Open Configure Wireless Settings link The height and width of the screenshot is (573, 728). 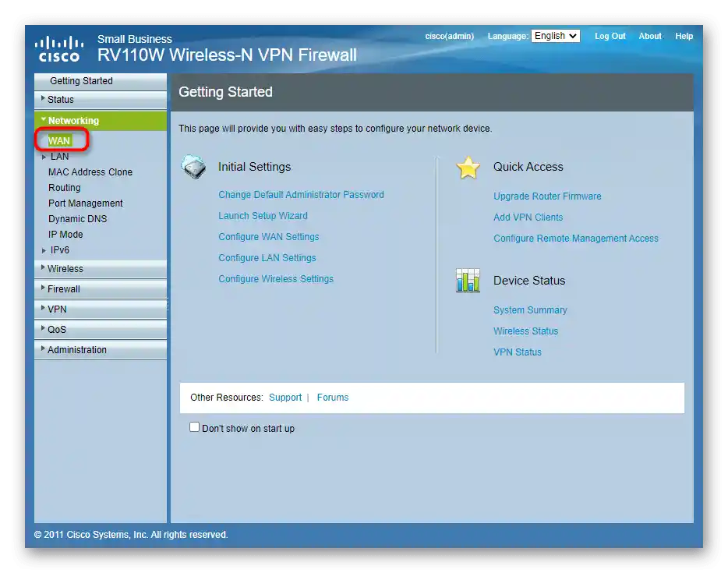pos(276,279)
